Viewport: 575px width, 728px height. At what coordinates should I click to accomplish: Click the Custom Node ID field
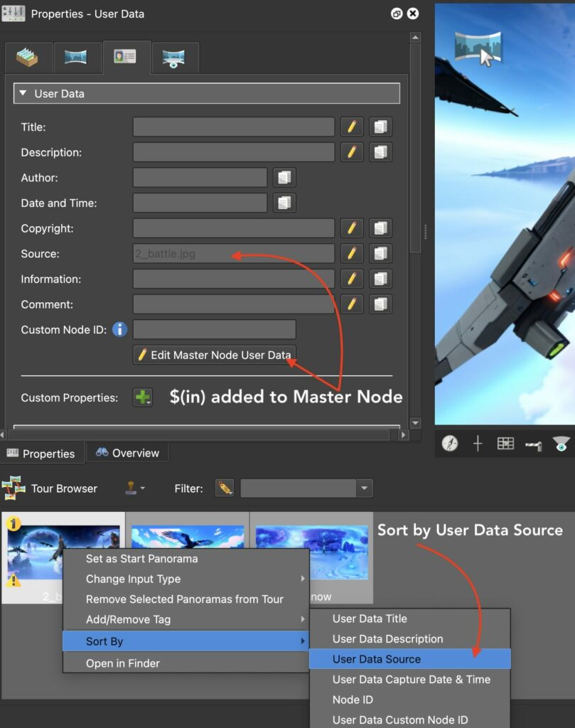pos(215,330)
